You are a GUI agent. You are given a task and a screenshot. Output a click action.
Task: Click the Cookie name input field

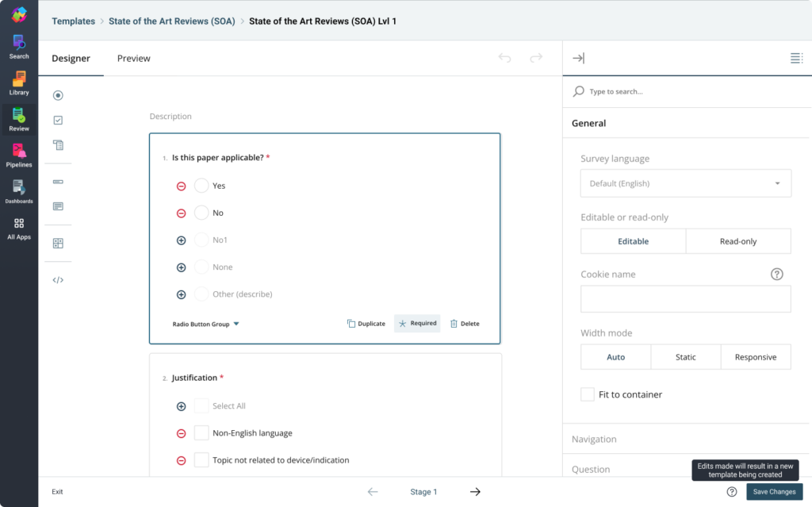tap(685, 299)
